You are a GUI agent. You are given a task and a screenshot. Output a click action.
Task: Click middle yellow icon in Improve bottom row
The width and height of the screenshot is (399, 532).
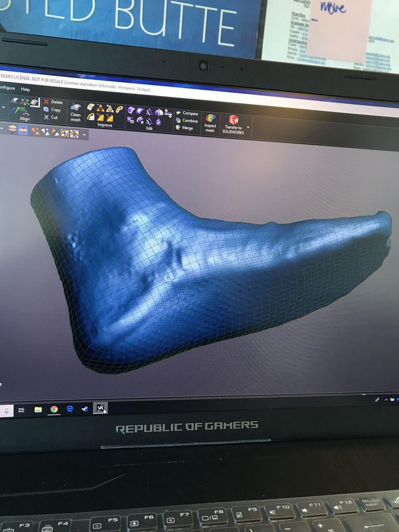point(100,117)
